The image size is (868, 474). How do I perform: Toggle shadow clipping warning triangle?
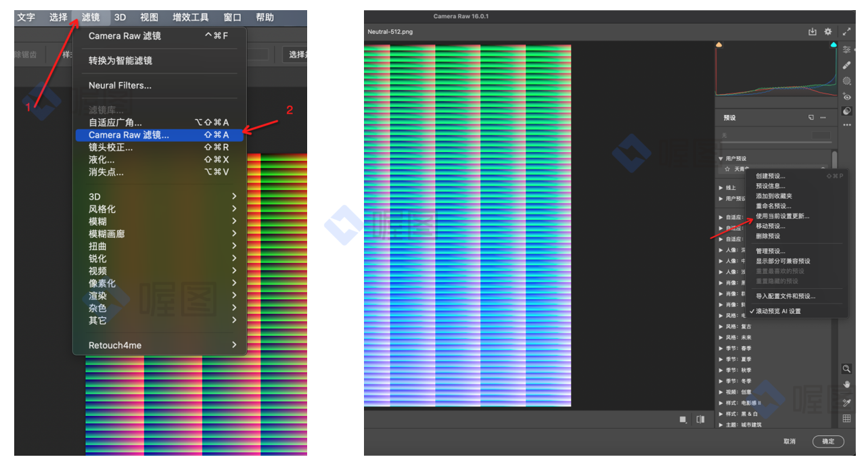pos(719,45)
